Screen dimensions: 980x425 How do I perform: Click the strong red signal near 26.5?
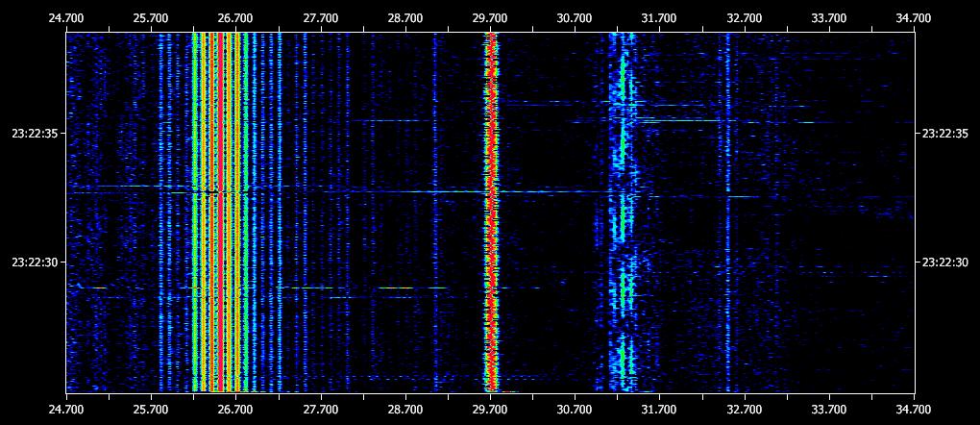[221, 212]
